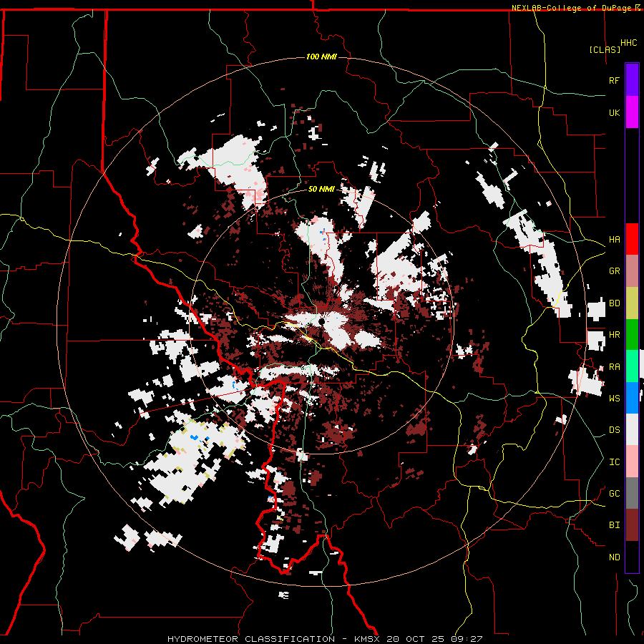
Task: Click the IC pink legend swatch
Action: [x=632, y=462]
